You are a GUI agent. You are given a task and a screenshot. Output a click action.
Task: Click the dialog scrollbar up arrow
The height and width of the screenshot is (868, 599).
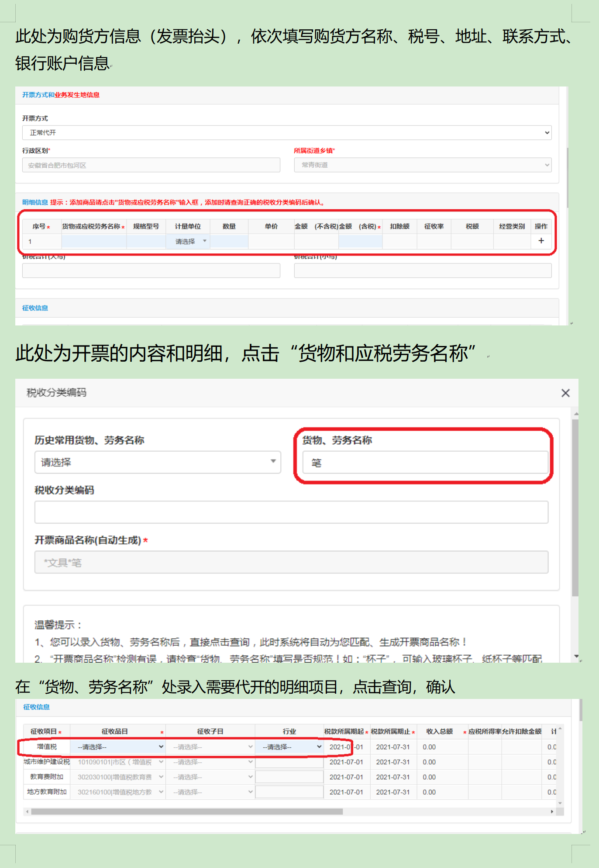(x=576, y=413)
